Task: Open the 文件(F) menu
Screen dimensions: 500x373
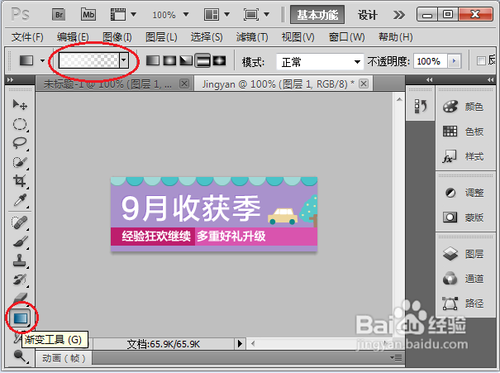Action: point(27,37)
